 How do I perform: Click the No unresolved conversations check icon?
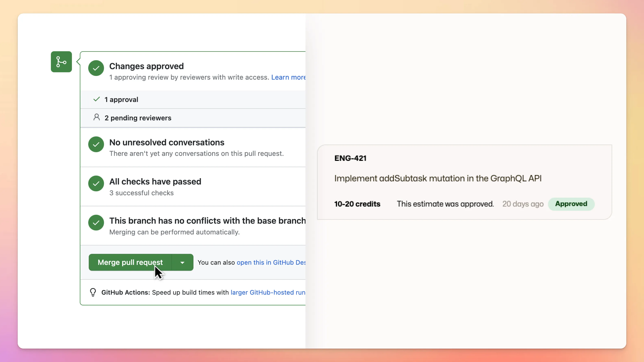pyautogui.click(x=96, y=144)
